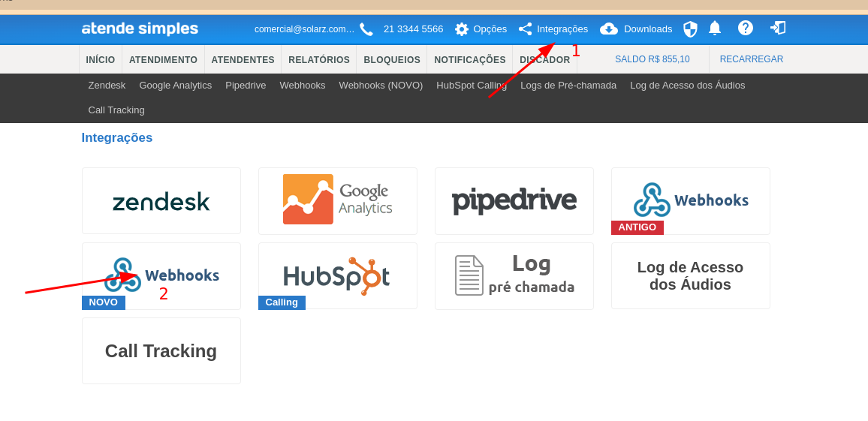Screen dimensions: 868x421
Task: Click the logout door icon
Action: pyautogui.click(x=778, y=28)
